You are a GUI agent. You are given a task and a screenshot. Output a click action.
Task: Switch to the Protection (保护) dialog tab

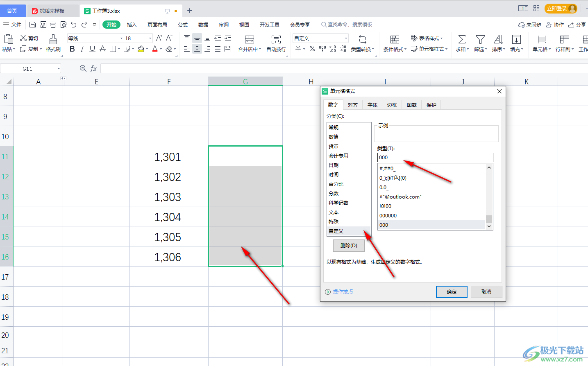[431, 105]
